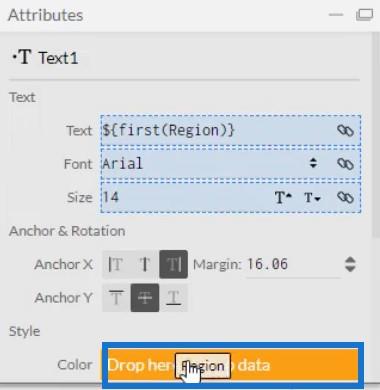
Task: Pop out the Attributes panel window
Action: click(x=364, y=15)
